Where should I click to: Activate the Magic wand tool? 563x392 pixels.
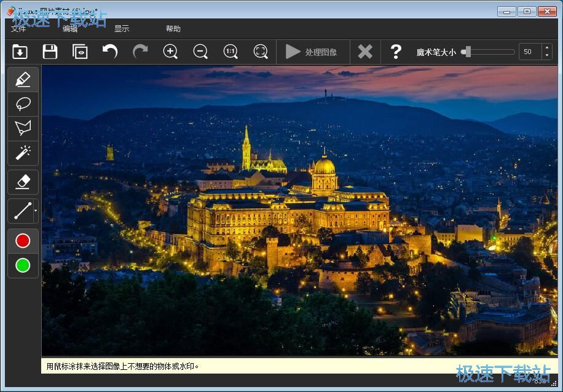tap(23, 152)
